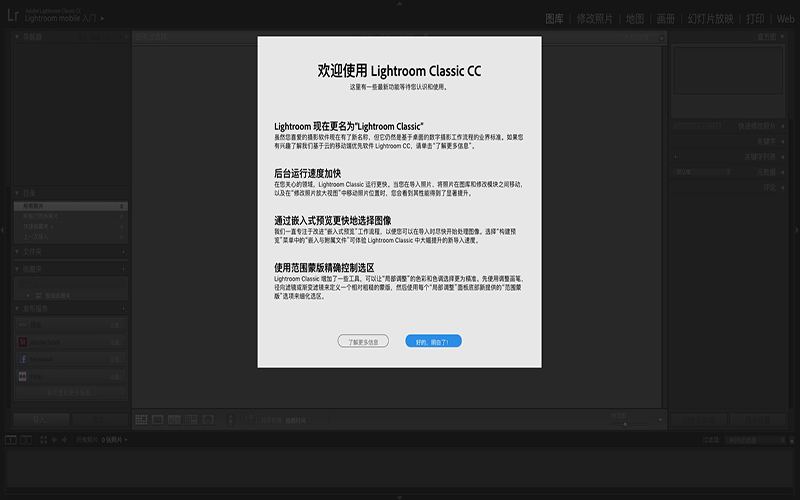
Task: Open the filmstrip source 所有照片 dropdown
Action: click(x=102, y=439)
